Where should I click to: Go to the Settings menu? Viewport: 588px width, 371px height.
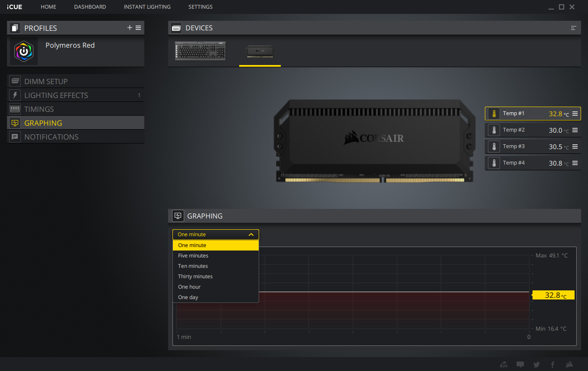pos(200,7)
